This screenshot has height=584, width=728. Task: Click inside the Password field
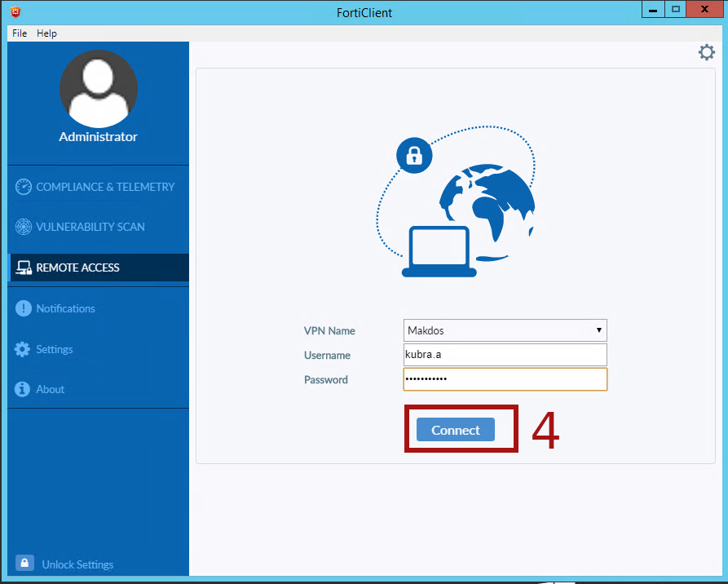point(504,379)
